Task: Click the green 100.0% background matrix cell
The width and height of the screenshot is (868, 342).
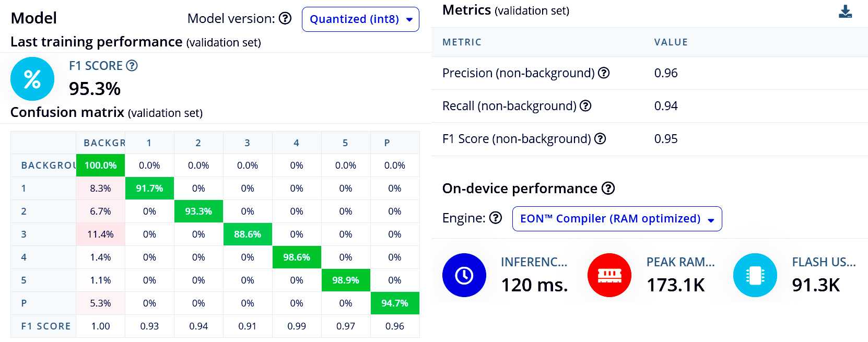Action: (100, 166)
